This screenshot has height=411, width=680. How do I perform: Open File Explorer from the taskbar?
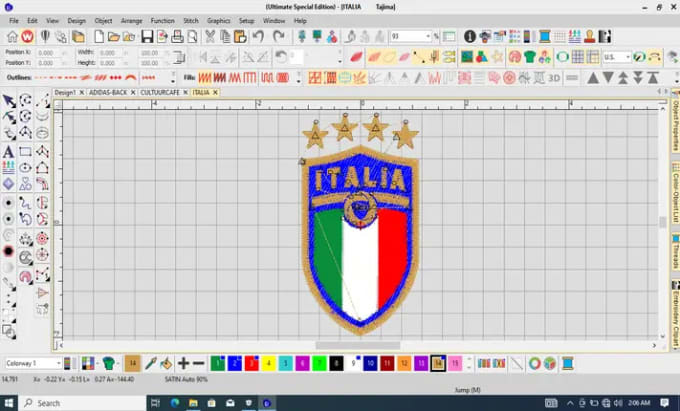(193, 403)
